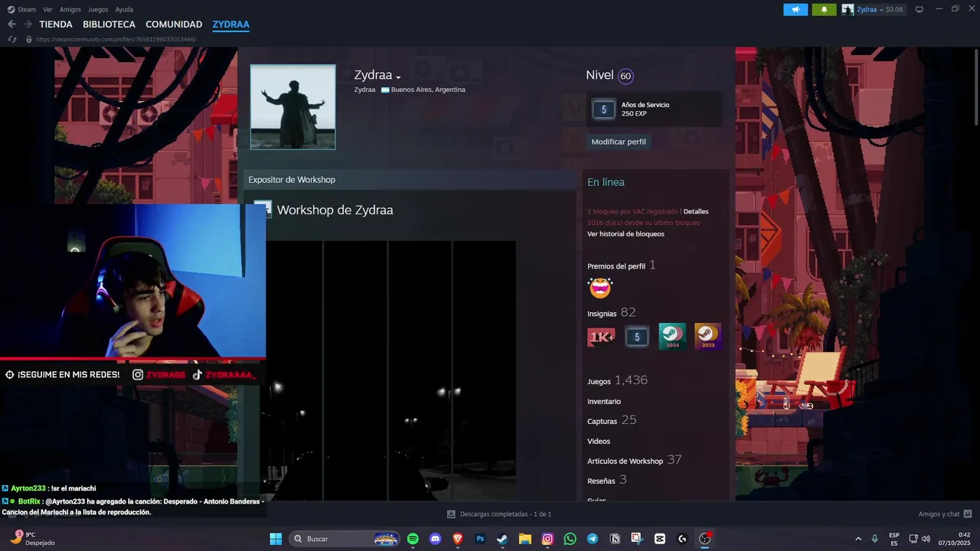Open Photoshop from the taskbar
The width and height of the screenshot is (980, 551).
(x=480, y=539)
